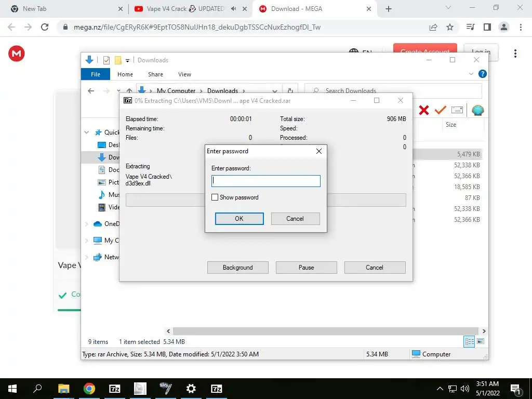Bookmark this page with the star icon
Viewport: 532px width, 399px height.
pos(450,27)
